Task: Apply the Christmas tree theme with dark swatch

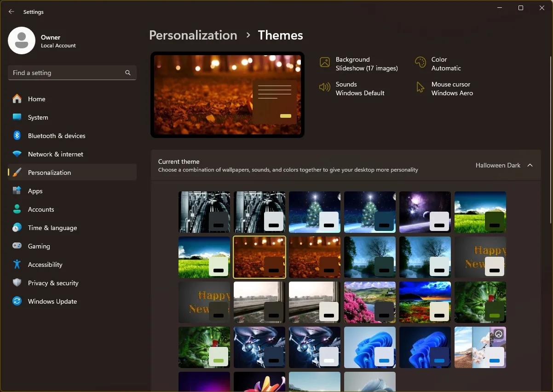Action: tap(370, 212)
